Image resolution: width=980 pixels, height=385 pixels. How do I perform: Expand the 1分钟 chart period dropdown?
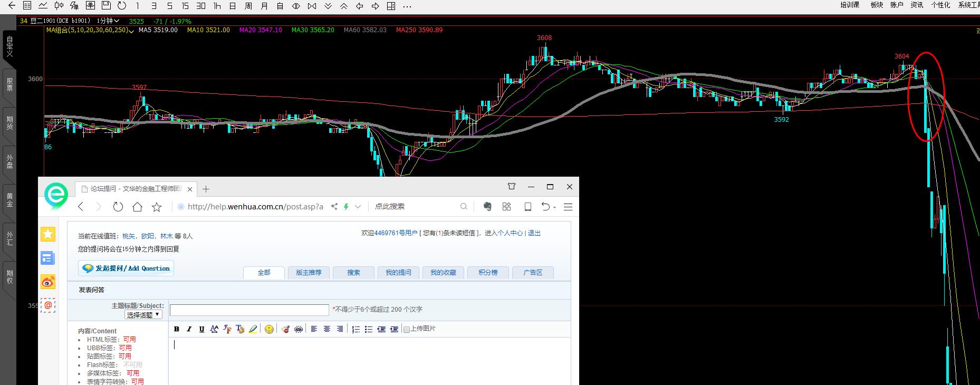click(108, 21)
